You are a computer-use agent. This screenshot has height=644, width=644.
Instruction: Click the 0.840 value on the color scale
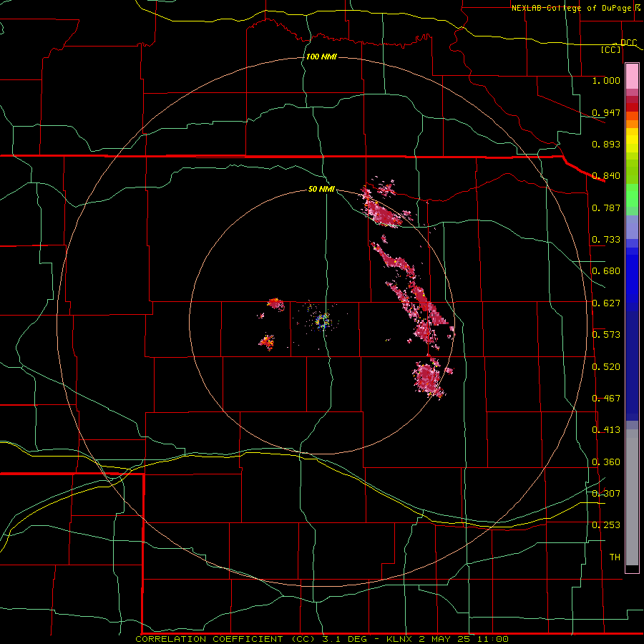tap(606, 176)
